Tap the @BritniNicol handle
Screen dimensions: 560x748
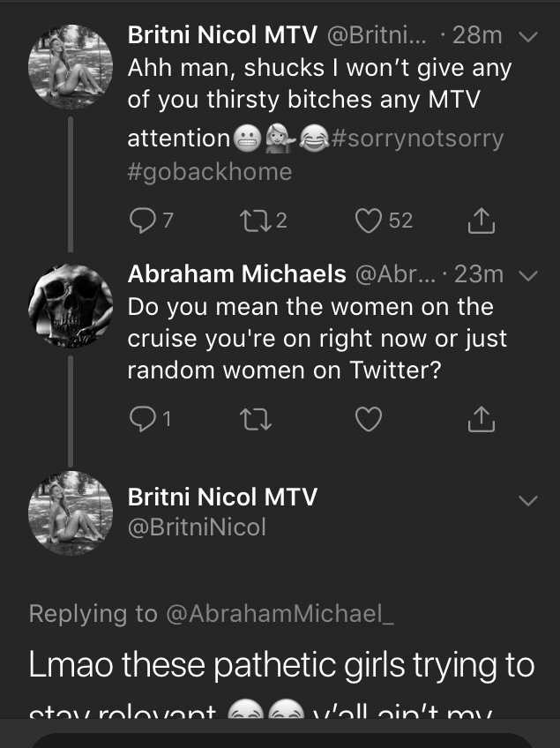click(197, 527)
